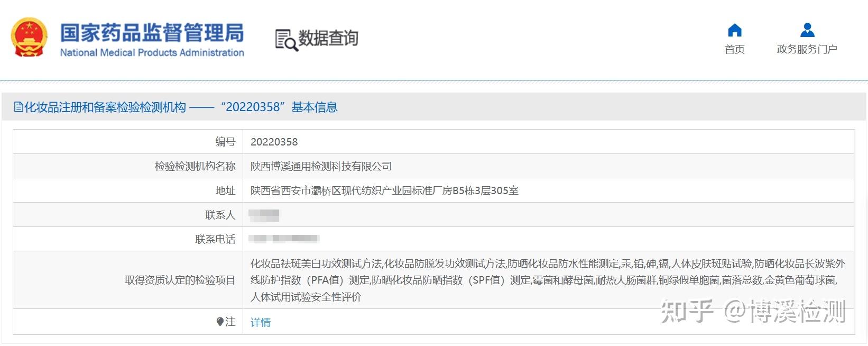868x346 pixels.
Task: Open the 政务服务门户 link
Action: pos(807,49)
